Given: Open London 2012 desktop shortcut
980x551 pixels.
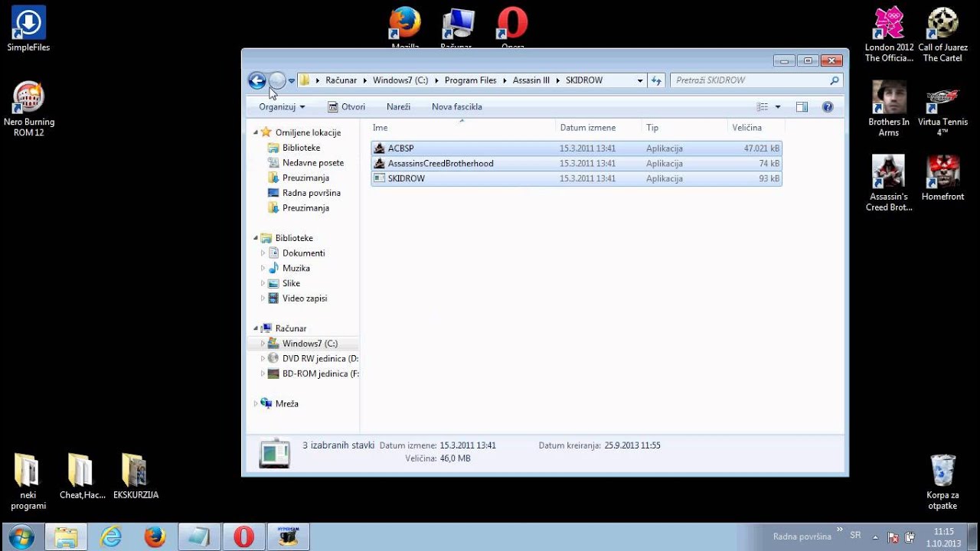Looking at the screenshot, I should 889,35.
